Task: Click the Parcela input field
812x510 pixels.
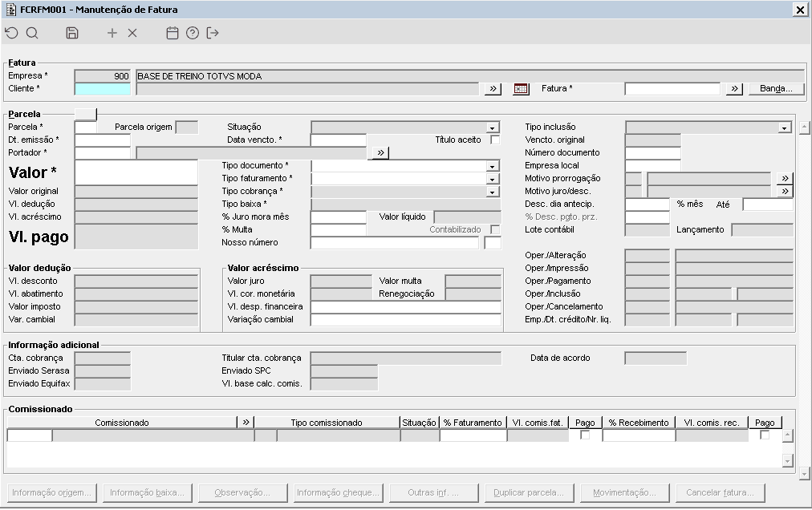Action: point(86,127)
